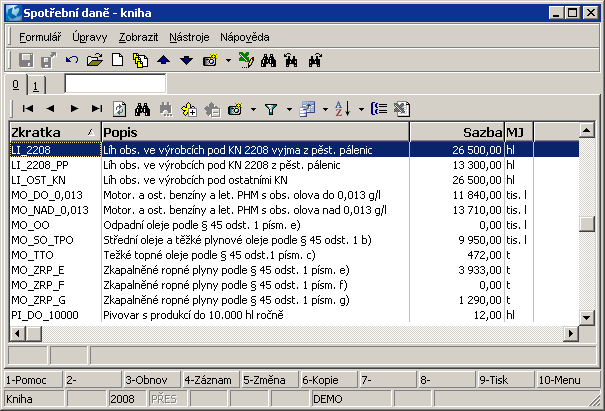The image size is (605, 411).
Task: Click the Open folder icon
Action: (95, 61)
